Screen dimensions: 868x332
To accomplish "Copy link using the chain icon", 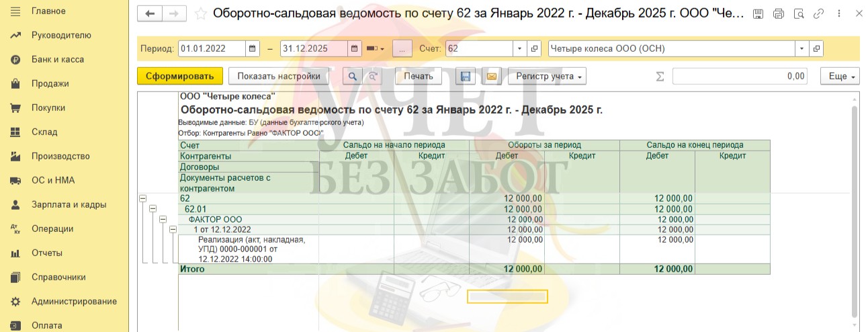I will tap(818, 13).
